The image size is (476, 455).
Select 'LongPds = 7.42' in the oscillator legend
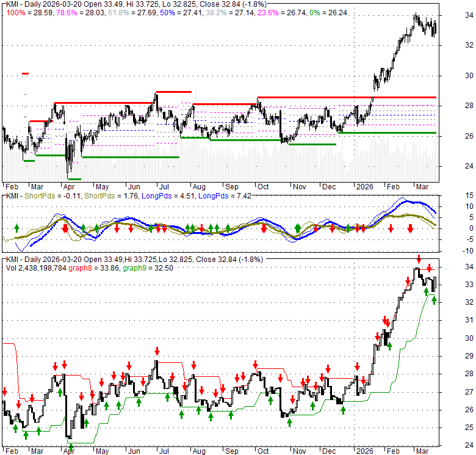(x=225, y=196)
